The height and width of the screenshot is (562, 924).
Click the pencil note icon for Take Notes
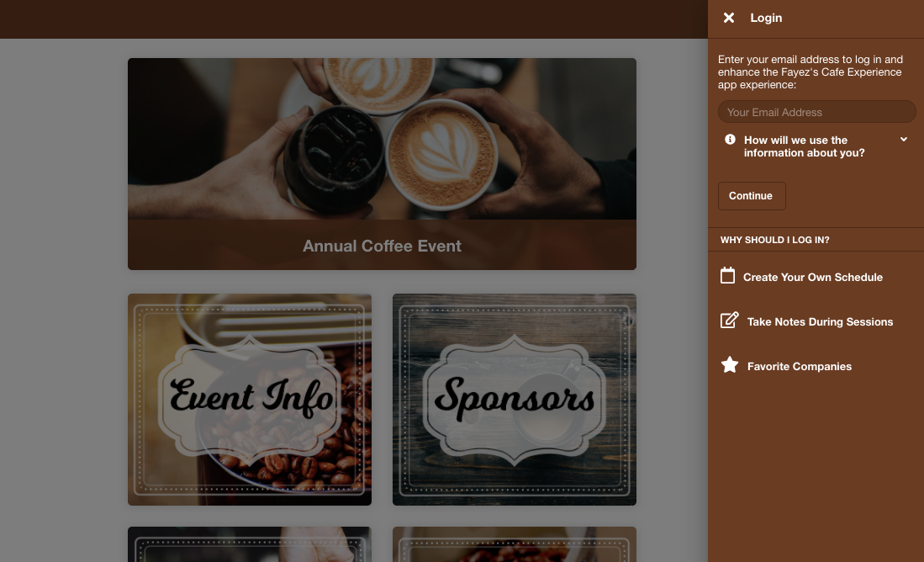click(x=730, y=321)
